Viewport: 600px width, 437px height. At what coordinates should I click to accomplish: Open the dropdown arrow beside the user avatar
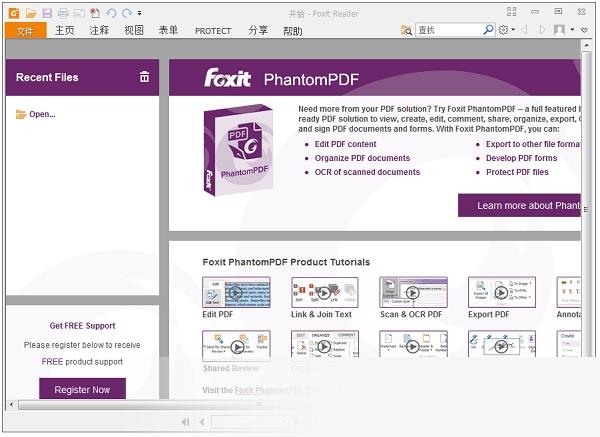tap(572, 29)
